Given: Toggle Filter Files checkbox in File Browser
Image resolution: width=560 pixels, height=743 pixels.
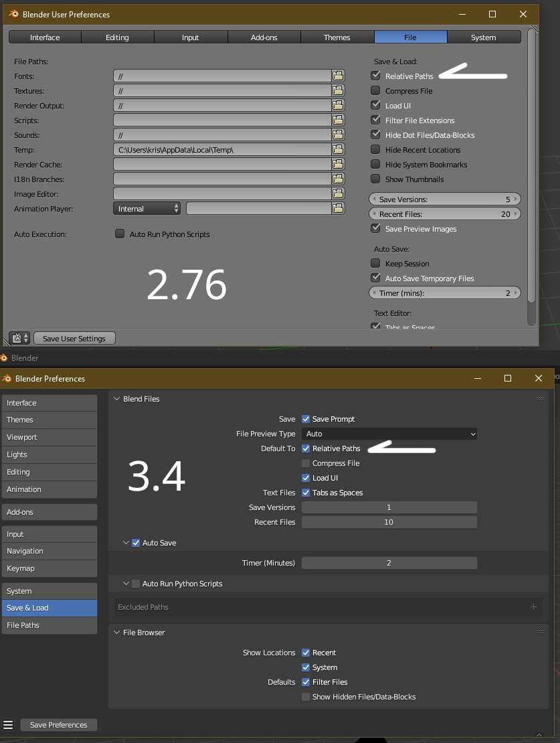Looking at the screenshot, I should click(x=306, y=682).
